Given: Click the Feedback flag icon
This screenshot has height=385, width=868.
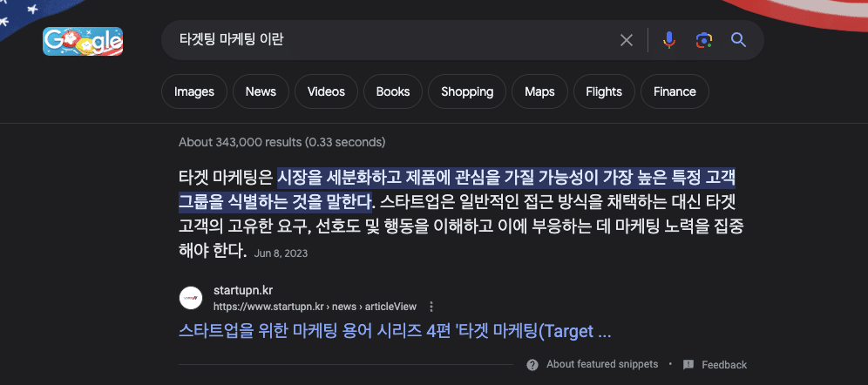Looking at the screenshot, I should [x=688, y=365].
